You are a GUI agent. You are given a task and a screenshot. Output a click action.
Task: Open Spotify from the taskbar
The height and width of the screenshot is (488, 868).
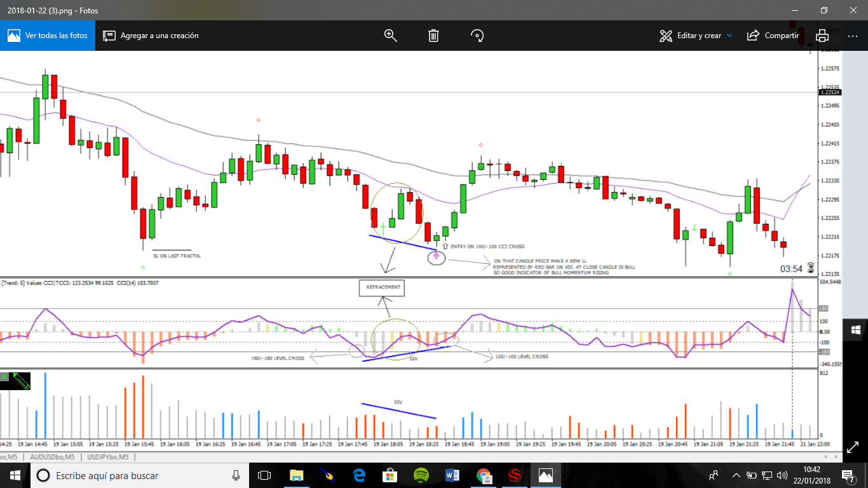point(421,475)
